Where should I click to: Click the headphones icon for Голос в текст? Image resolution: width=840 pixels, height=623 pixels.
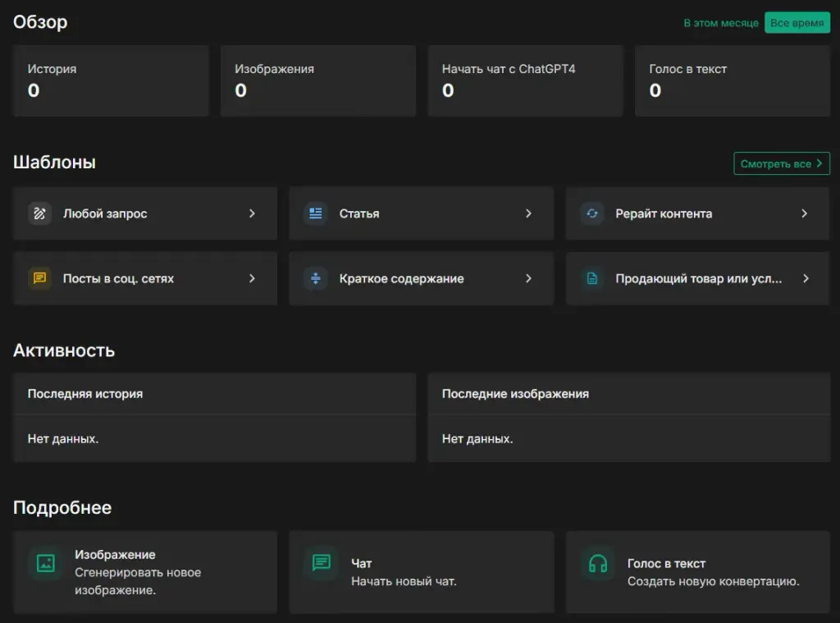(598, 563)
